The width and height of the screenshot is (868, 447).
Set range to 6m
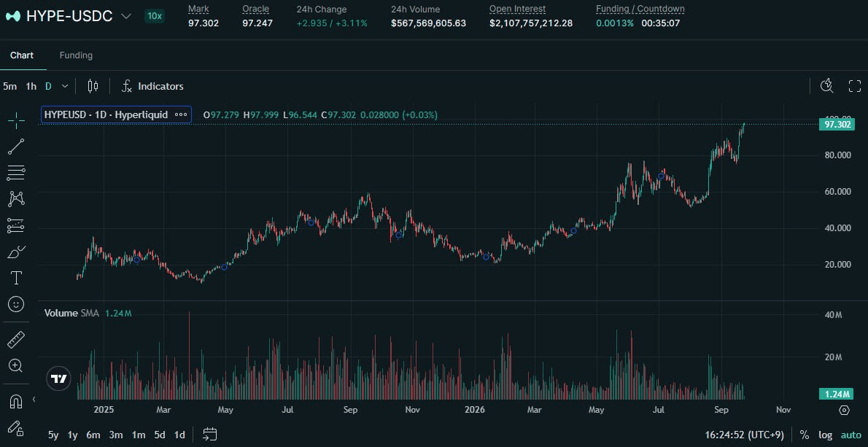point(93,435)
